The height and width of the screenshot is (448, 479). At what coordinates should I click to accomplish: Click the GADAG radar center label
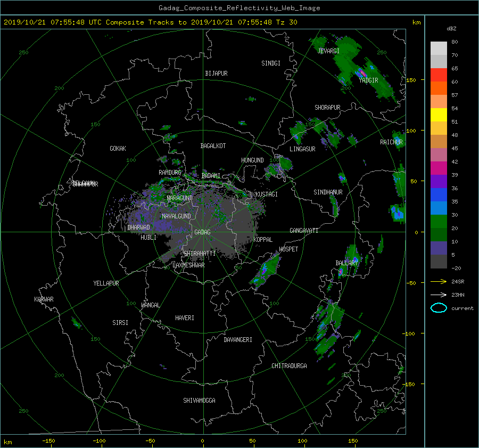tap(202, 232)
